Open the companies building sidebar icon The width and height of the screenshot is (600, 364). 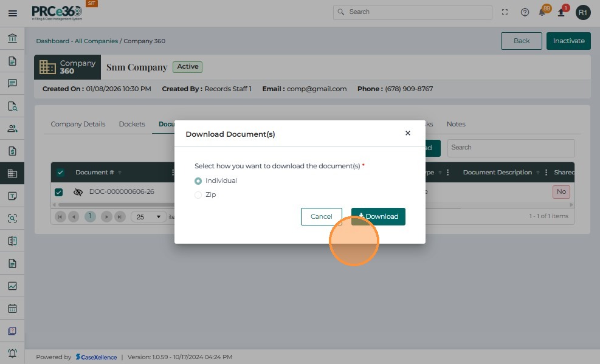pyautogui.click(x=12, y=173)
